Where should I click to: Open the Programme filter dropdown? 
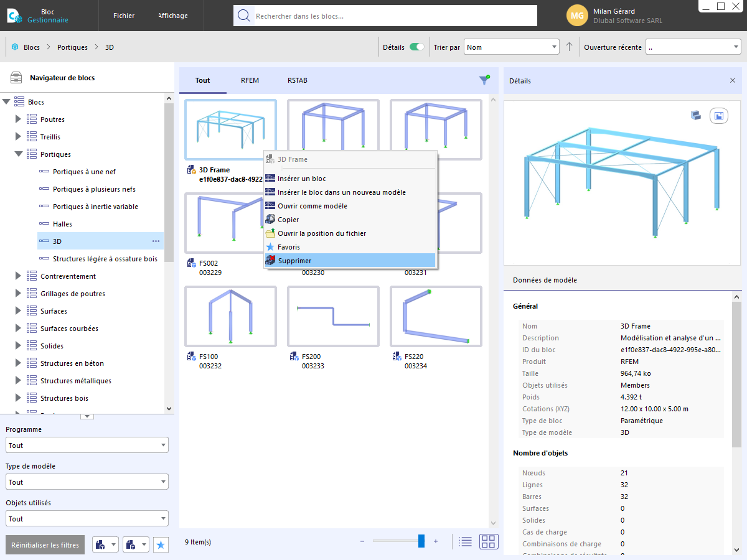(87, 446)
